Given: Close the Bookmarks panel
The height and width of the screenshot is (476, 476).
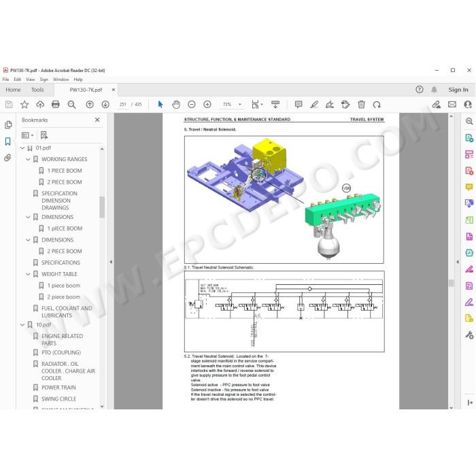Looking at the screenshot, I should 97,120.
